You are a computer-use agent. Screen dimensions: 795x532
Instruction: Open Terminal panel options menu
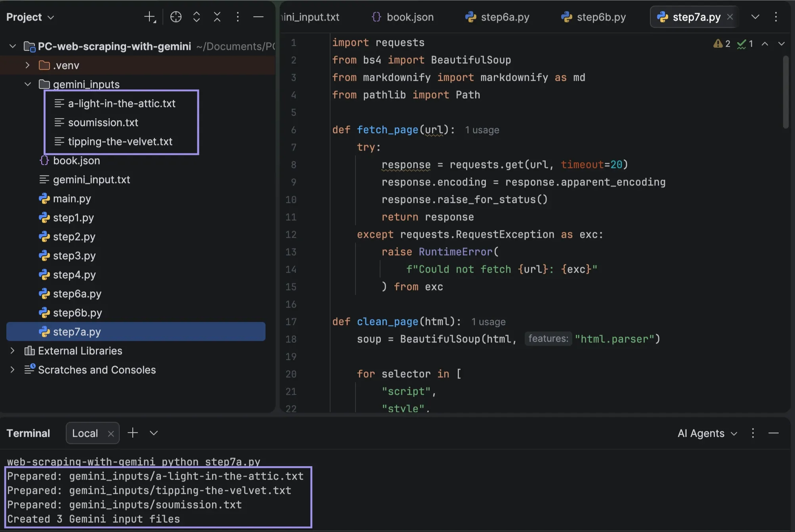pyautogui.click(x=753, y=433)
